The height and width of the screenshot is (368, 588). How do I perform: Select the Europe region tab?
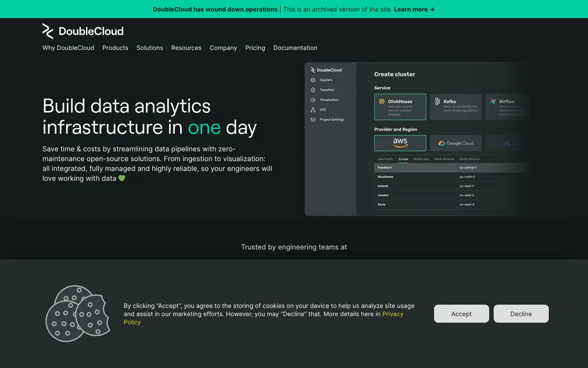click(403, 159)
